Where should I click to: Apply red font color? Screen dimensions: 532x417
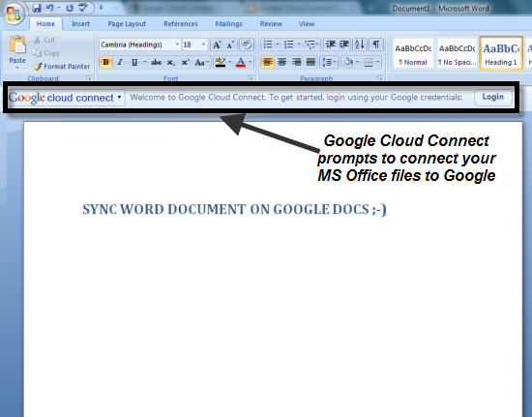(x=241, y=63)
